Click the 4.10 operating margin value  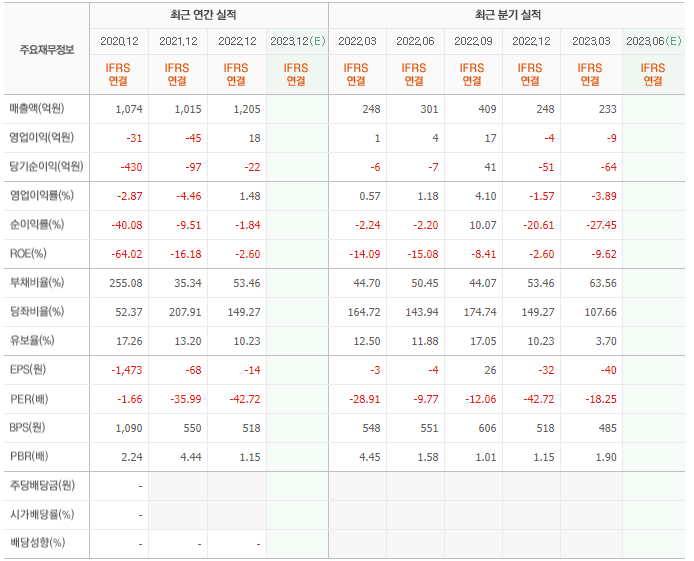click(486, 196)
